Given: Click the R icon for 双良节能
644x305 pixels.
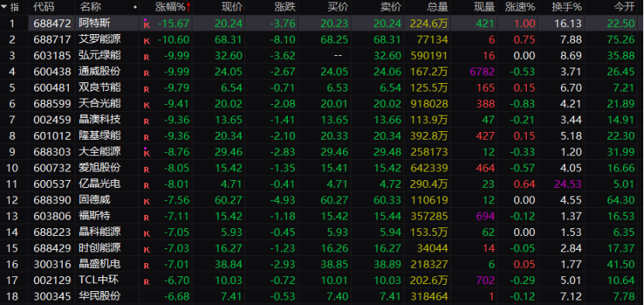Looking at the screenshot, I should tap(146, 89).
